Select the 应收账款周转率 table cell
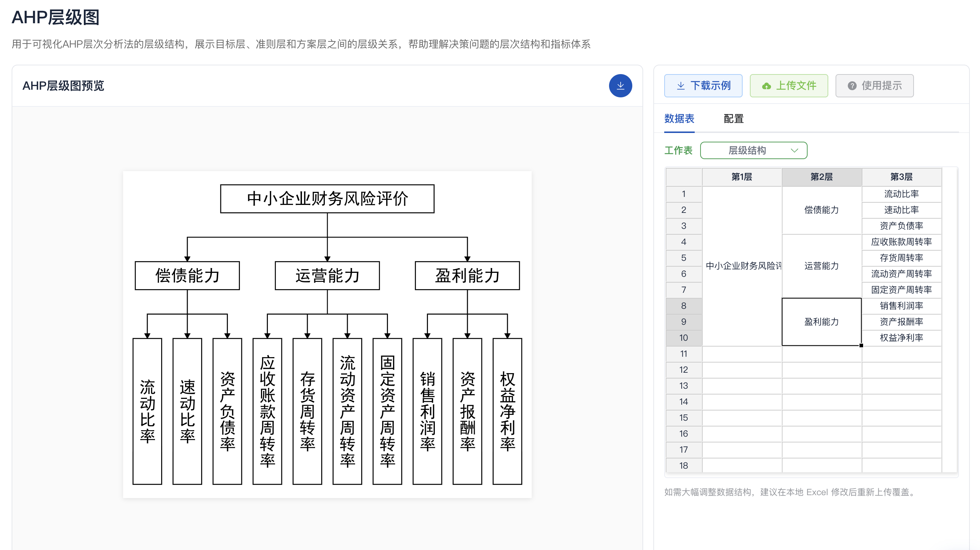Viewport: 980px width, 550px height. click(902, 242)
